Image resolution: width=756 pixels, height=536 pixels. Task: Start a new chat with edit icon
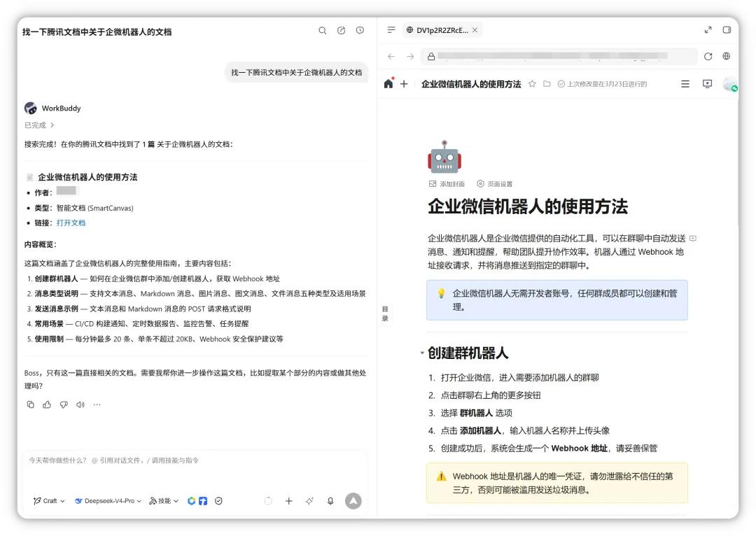click(x=342, y=30)
